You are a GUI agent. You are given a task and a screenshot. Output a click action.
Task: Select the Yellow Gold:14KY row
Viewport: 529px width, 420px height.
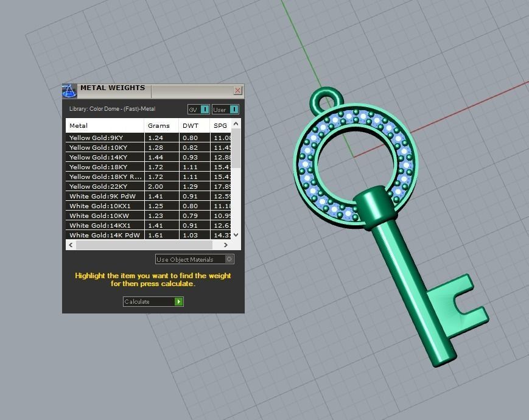coord(149,157)
